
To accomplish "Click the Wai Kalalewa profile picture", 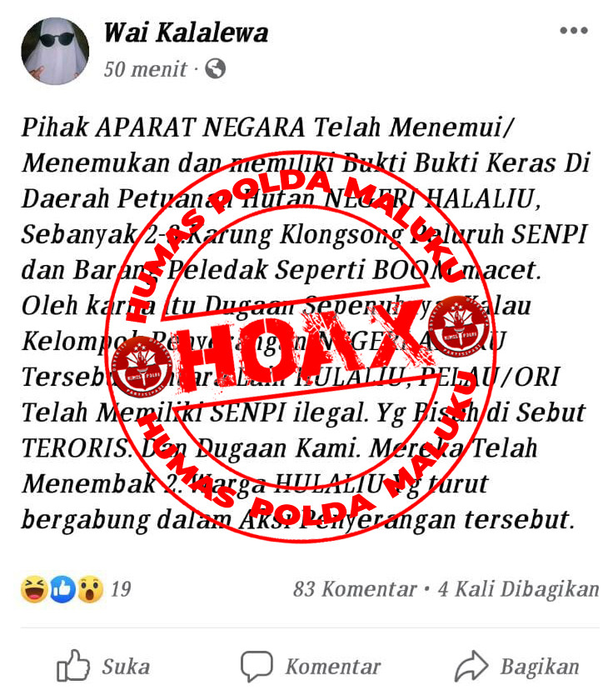I will (x=55, y=51).
